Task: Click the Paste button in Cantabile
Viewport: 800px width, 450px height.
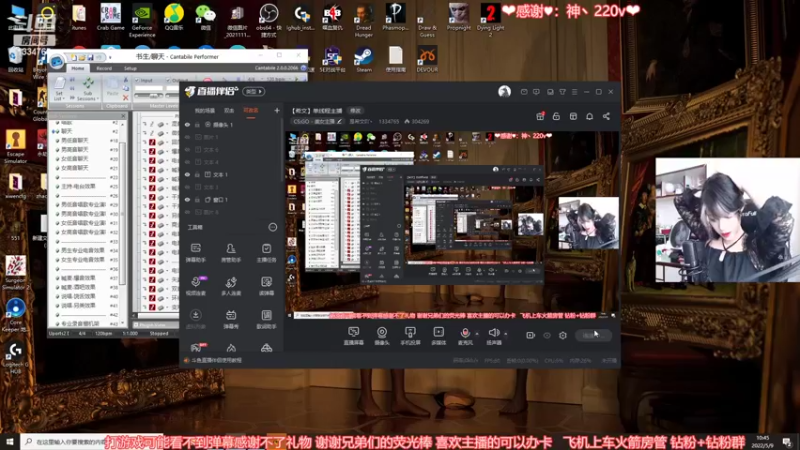Action: [x=112, y=88]
